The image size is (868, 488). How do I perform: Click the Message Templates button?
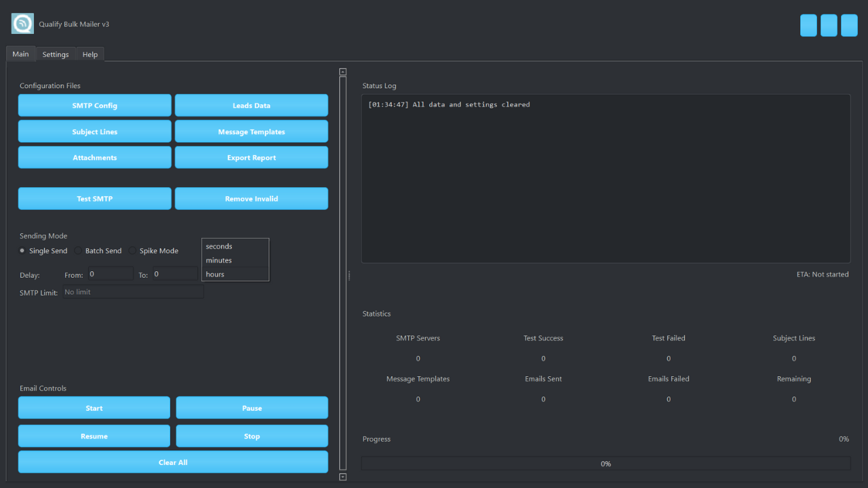(x=252, y=131)
